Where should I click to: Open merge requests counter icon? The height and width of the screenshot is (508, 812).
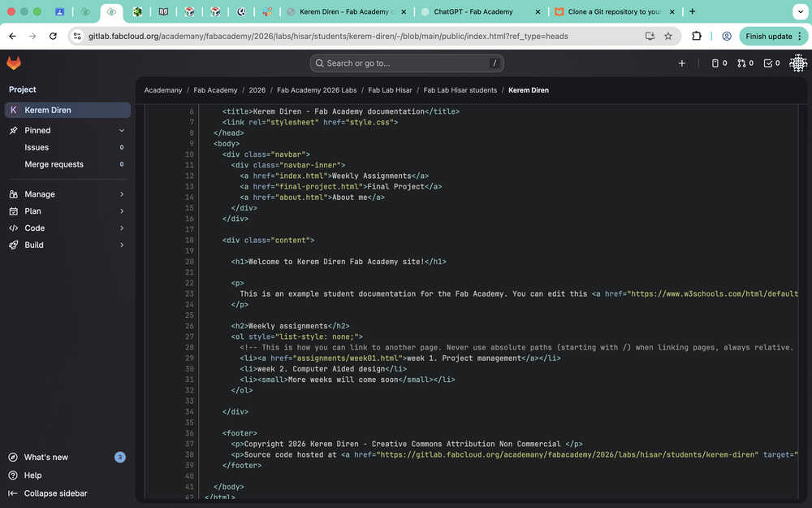[745, 63]
